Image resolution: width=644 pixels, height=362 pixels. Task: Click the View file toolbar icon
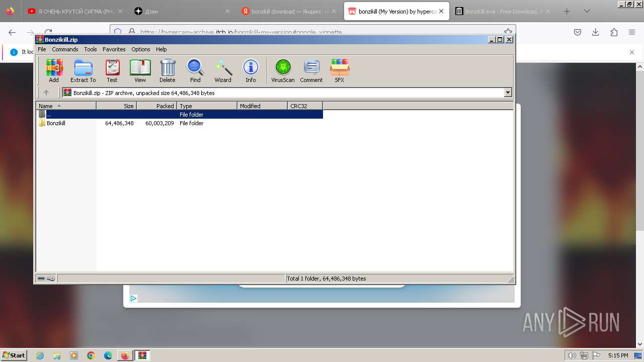coord(140,70)
